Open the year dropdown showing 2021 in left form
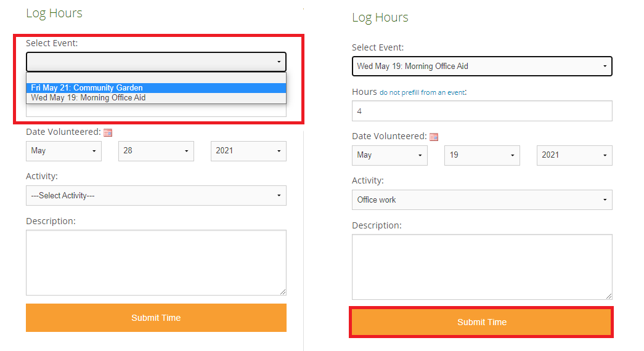 coord(248,151)
